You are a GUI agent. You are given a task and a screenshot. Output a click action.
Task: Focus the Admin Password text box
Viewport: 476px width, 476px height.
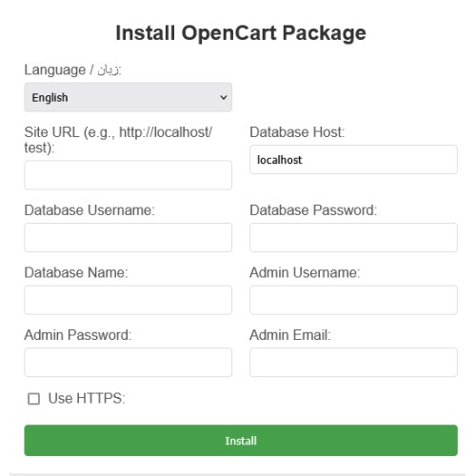point(128,363)
